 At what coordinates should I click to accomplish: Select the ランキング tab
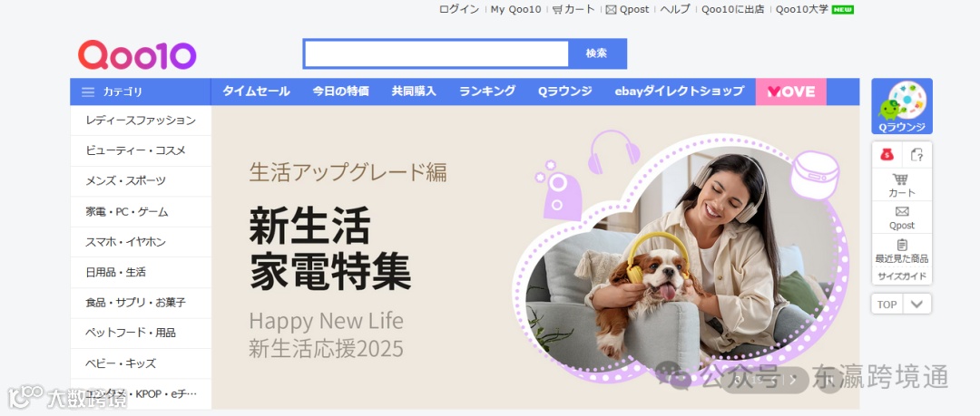click(x=487, y=92)
